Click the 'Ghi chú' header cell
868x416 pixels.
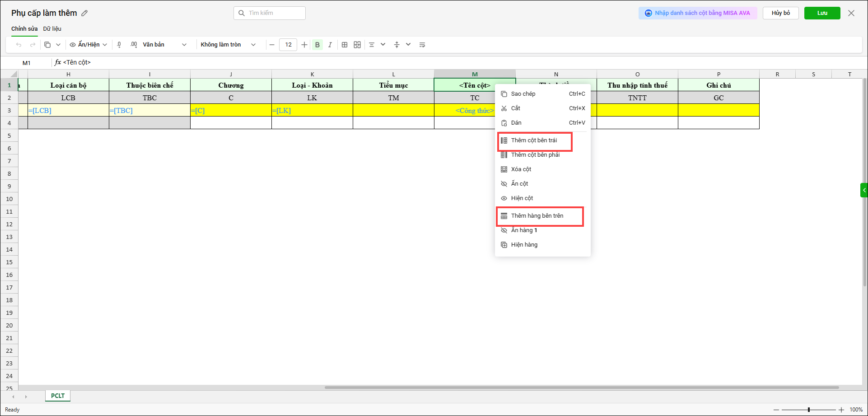coord(719,85)
